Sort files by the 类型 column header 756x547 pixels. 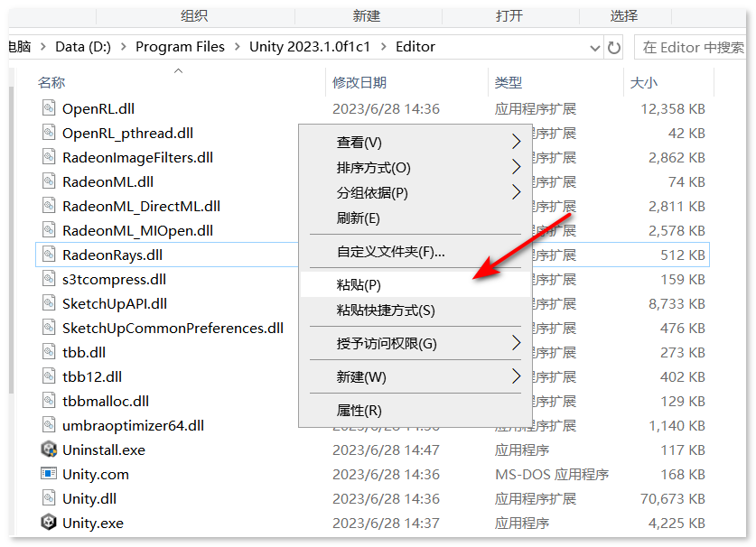click(x=509, y=82)
